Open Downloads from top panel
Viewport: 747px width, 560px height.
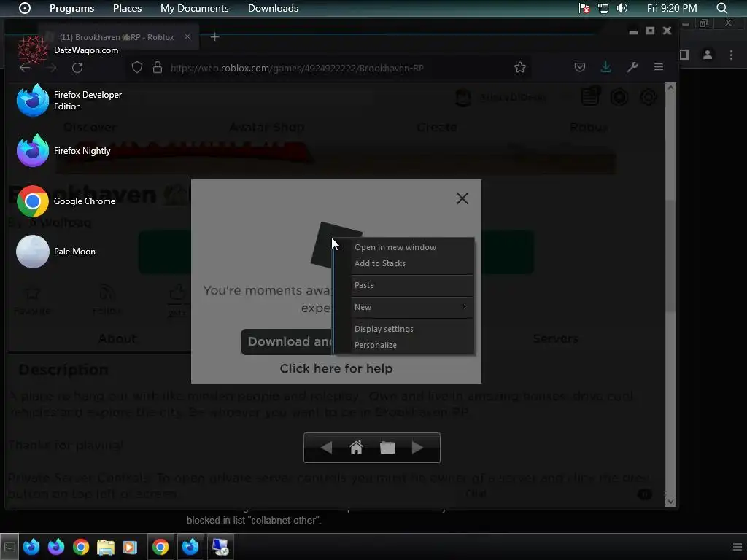click(273, 8)
